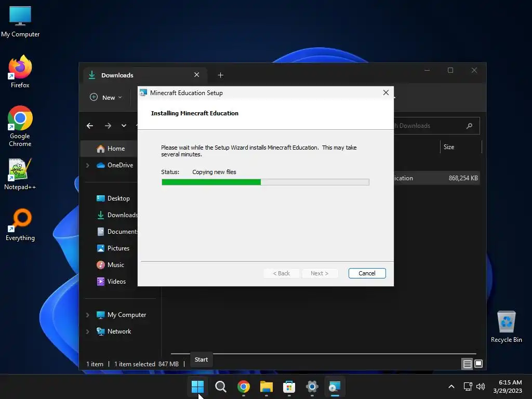Click the Search Downloads field
532x399 pixels.
(436, 126)
